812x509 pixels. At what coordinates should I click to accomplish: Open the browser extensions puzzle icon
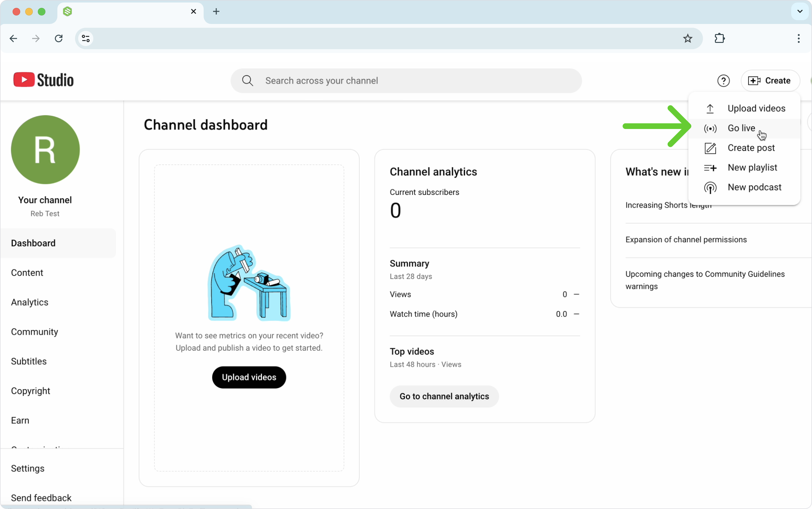tap(720, 38)
